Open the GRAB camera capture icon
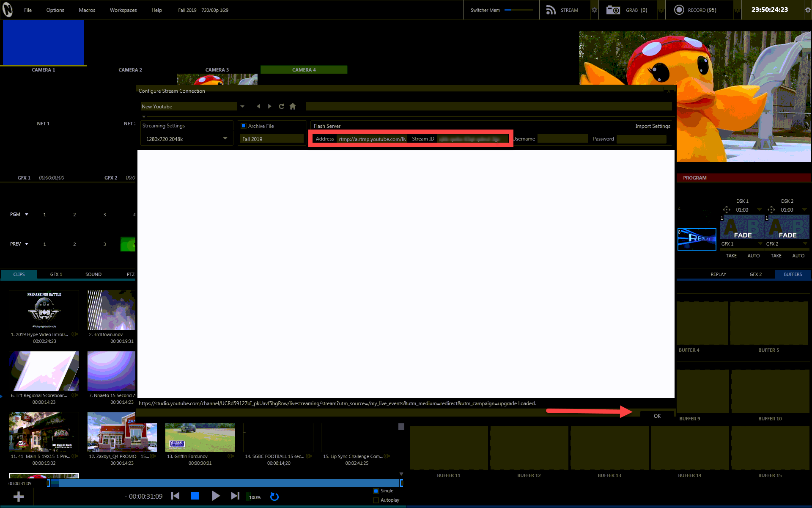This screenshot has width=812, height=508. [613, 10]
